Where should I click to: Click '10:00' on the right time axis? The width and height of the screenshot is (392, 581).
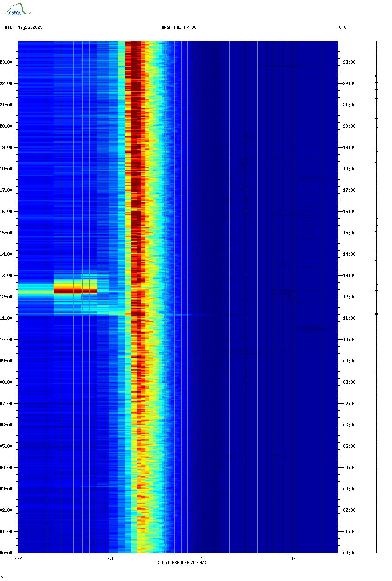point(349,340)
